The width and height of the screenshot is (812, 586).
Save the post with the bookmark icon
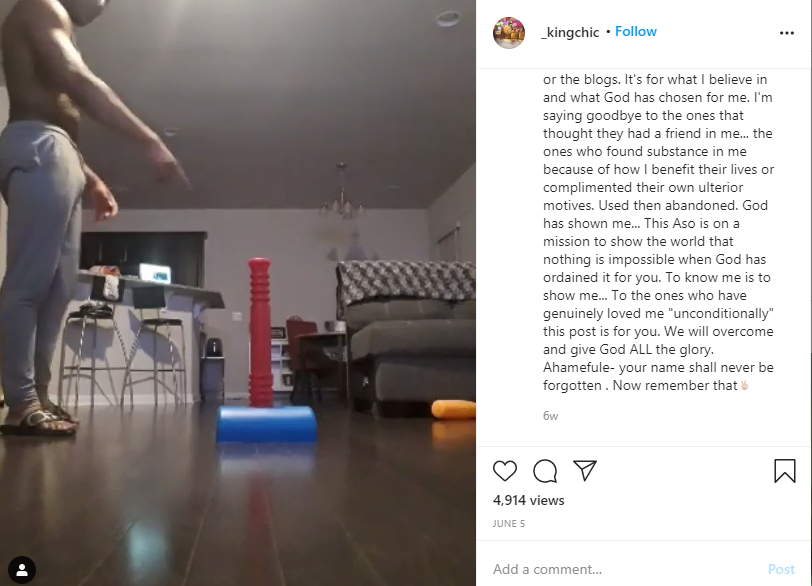point(785,471)
